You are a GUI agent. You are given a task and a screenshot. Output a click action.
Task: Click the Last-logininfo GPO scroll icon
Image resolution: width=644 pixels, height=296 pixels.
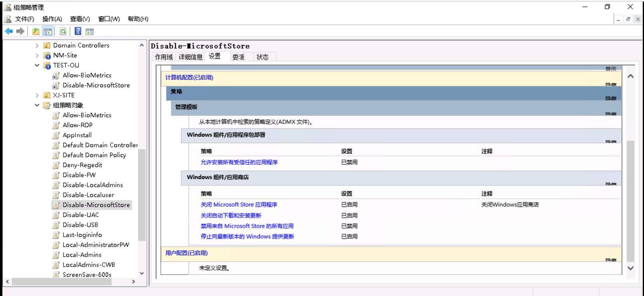click(x=56, y=235)
